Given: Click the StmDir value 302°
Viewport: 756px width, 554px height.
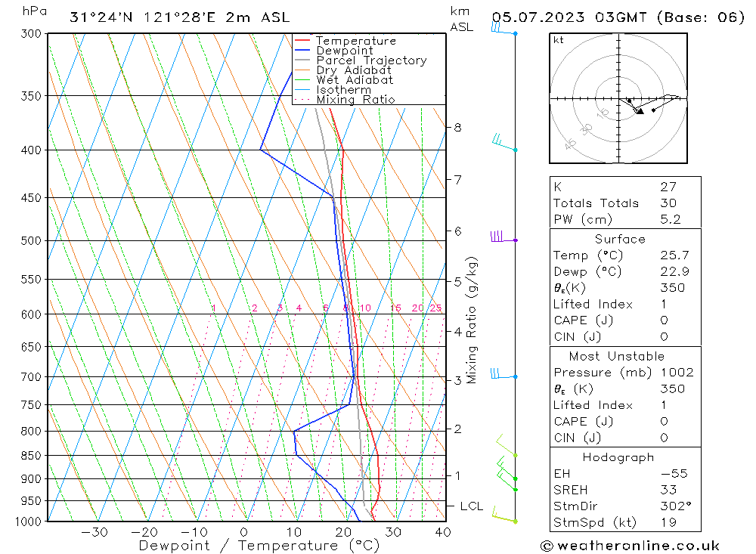Looking at the screenshot, I should click(676, 506).
